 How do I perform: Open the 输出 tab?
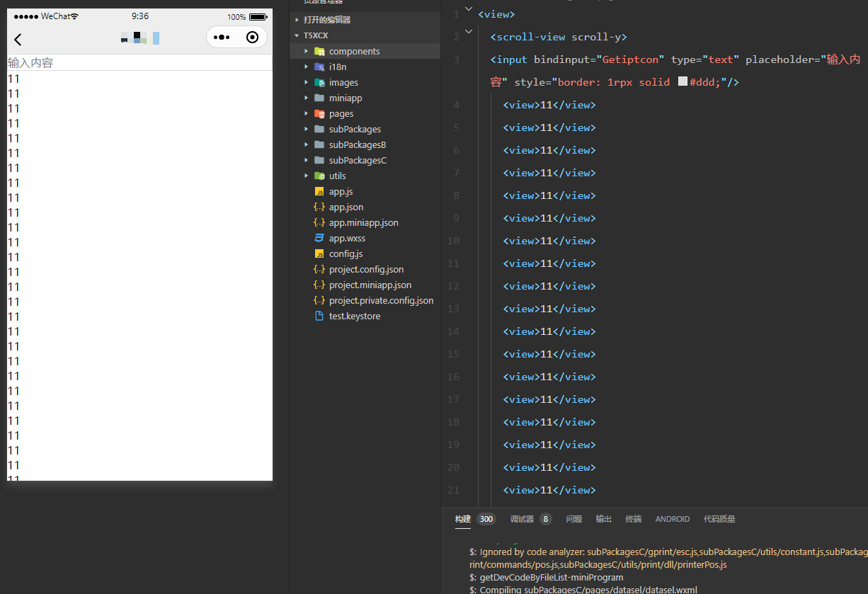pyautogui.click(x=604, y=519)
